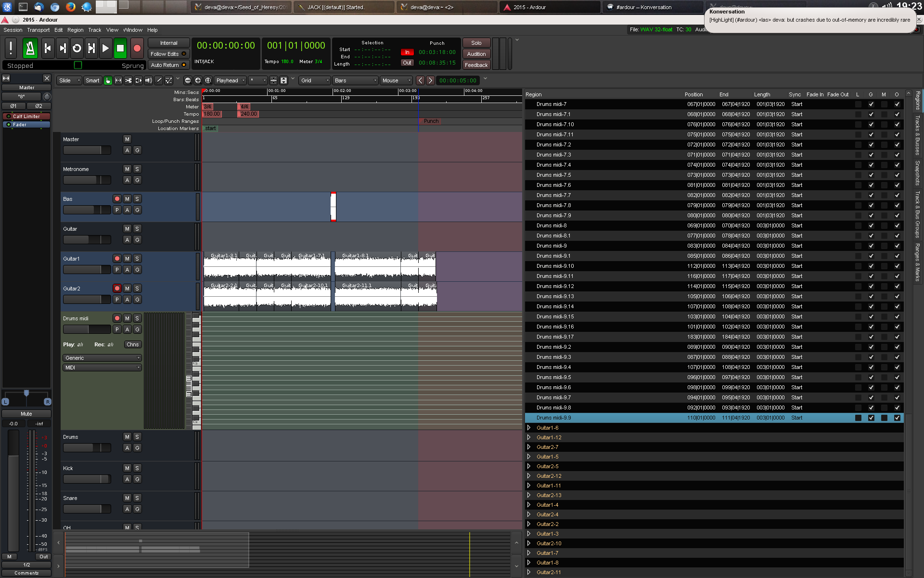The height and width of the screenshot is (578, 924).
Task: Toggle the metronome click button
Action: pyautogui.click(x=30, y=48)
